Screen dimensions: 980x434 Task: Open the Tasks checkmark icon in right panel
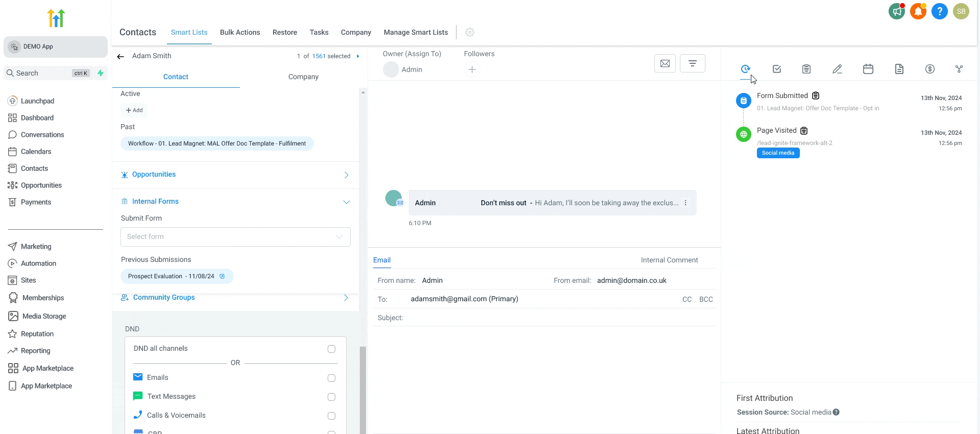pos(777,69)
